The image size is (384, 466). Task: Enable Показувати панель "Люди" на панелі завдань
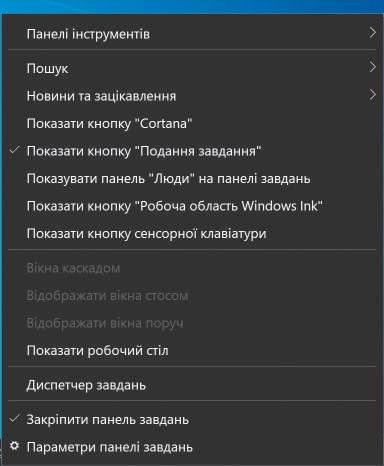pos(192,179)
